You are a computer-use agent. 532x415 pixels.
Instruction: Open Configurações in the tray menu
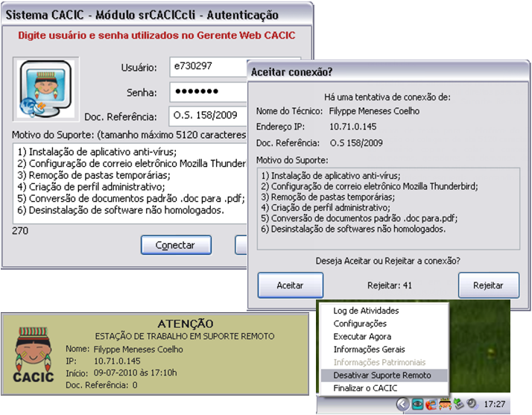click(x=384, y=323)
